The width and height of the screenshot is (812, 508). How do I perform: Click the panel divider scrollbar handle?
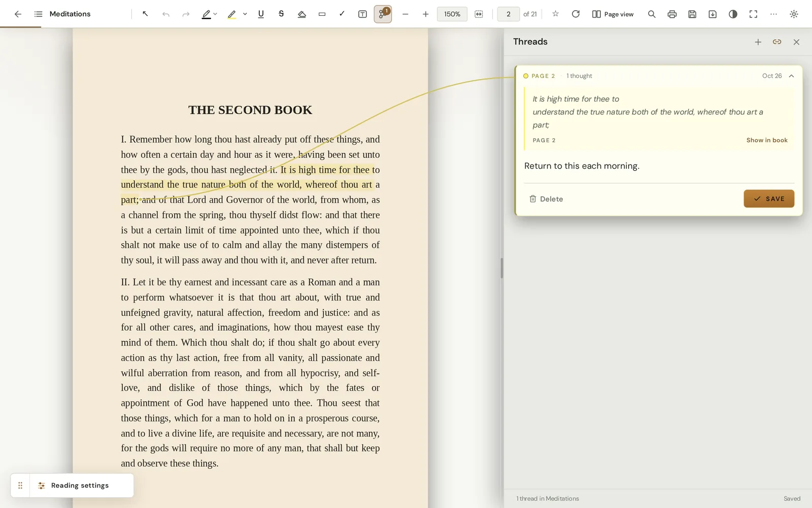pos(501,268)
